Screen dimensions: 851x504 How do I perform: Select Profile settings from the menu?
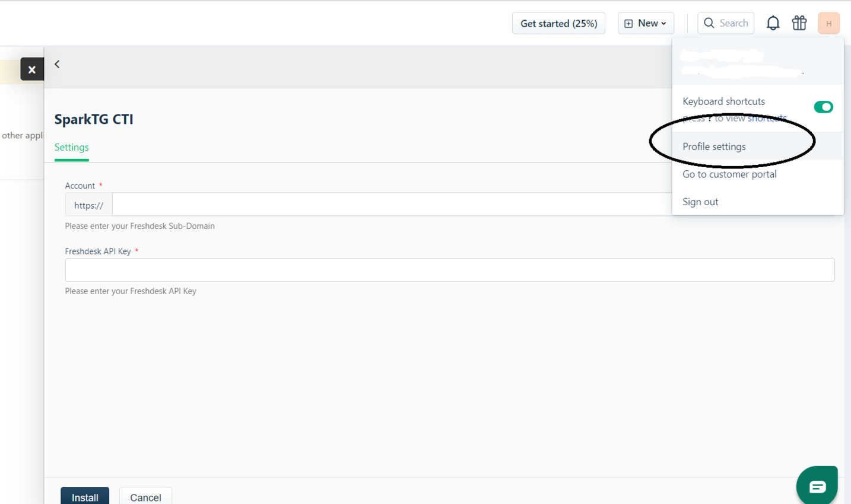(714, 146)
